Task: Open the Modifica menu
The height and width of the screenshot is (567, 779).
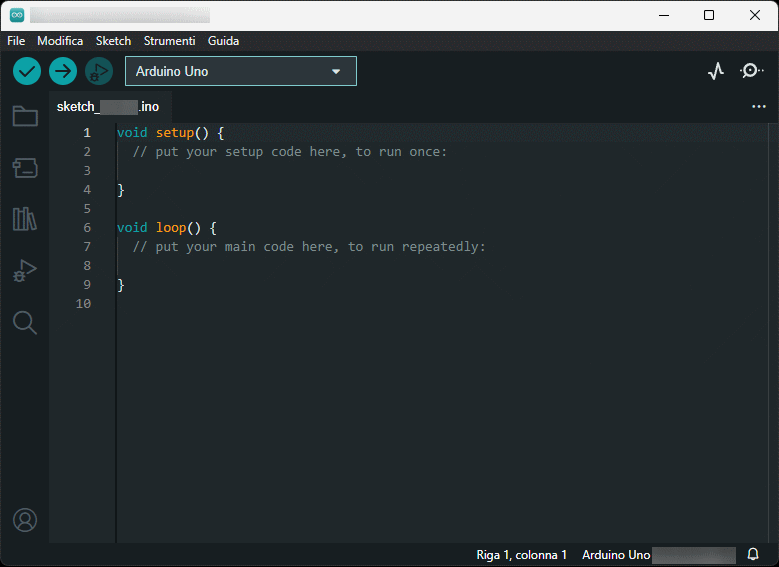Action: [x=60, y=41]
